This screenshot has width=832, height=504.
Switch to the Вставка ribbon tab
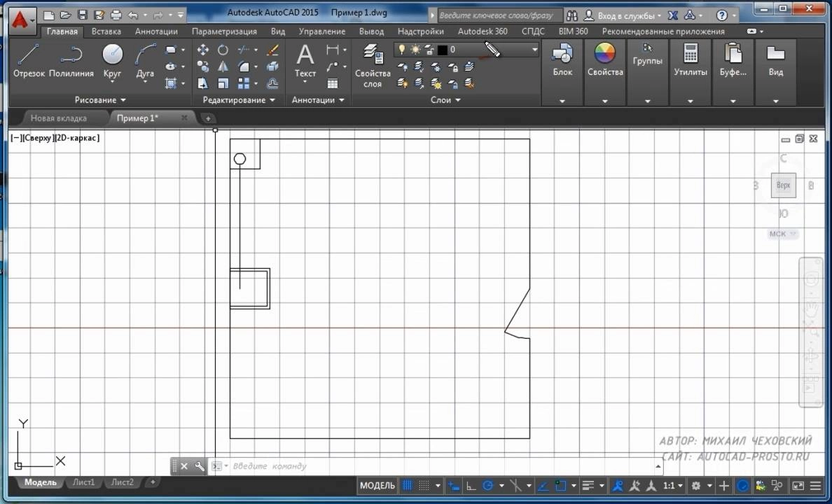click(106, 31)
